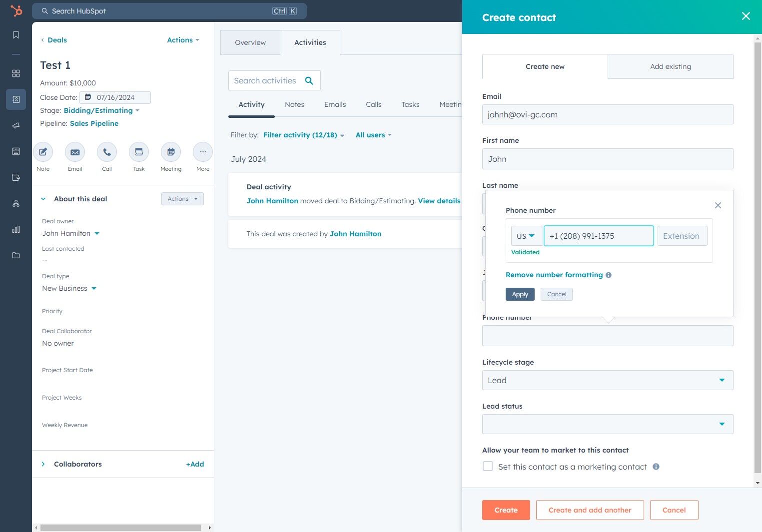Viewport: 762px width, 532px height.
Task: Select the Activity sub-tab
Action: pos(251,104)
